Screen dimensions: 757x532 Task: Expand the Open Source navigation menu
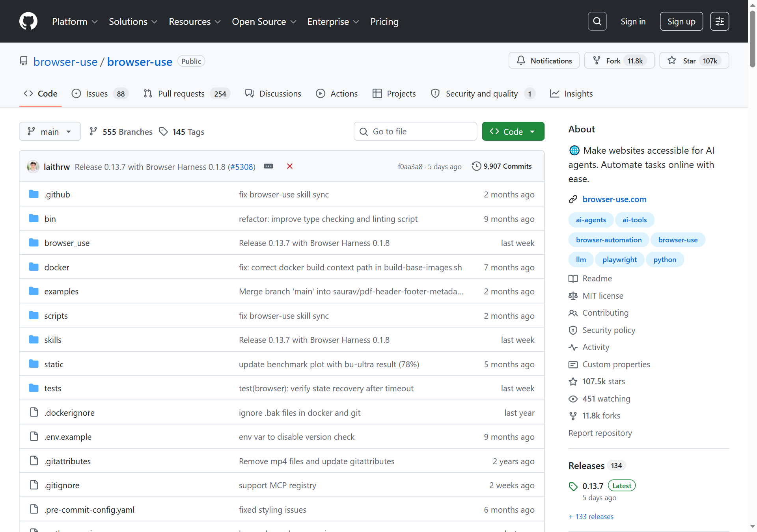(264, 22)
